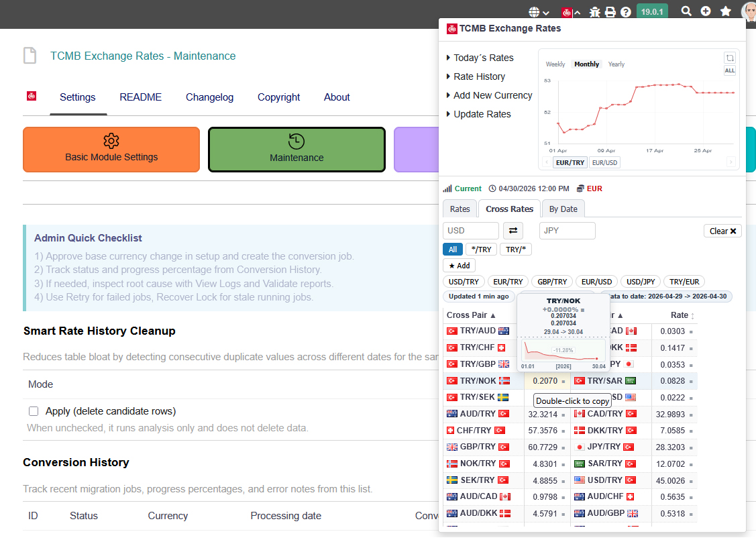Viewport: 756px width, 544px height.
Task: Open the search magnifier icon
Action: click(x=686, y=11)
